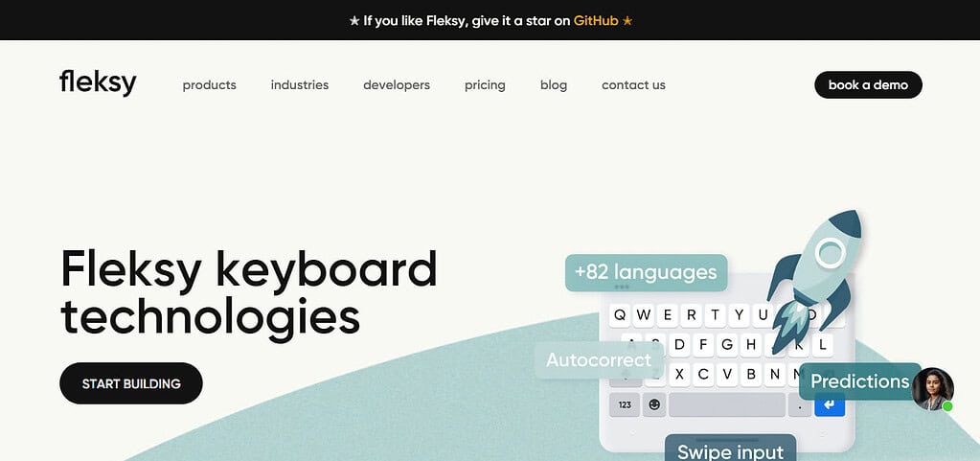The width and height of the screenshot is (980, 461).
Task: Open the developers menu
Action: 397,85
